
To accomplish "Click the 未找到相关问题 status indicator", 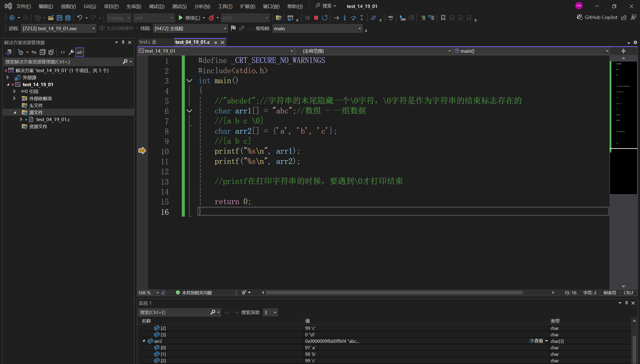I will [194, 293].
